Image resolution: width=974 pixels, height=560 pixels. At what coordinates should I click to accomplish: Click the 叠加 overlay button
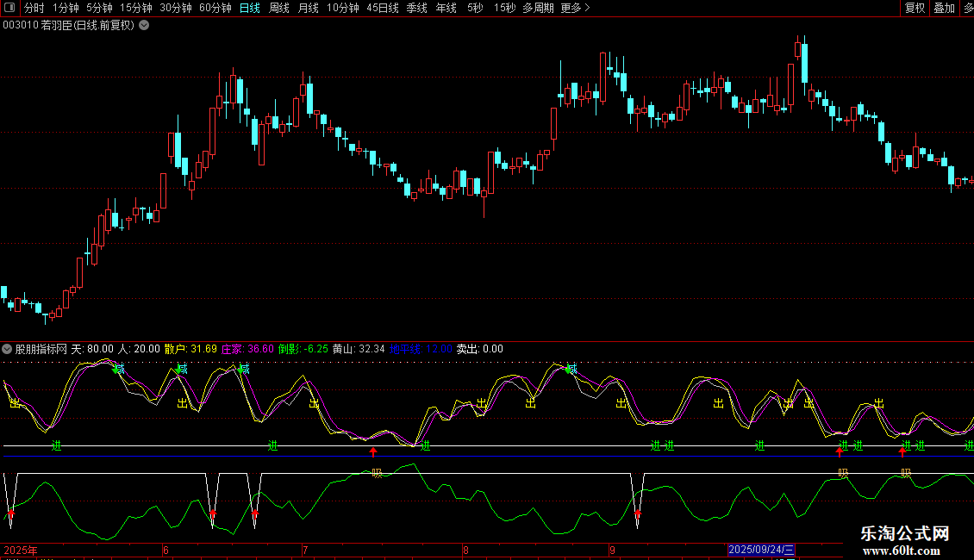point(944,9)
